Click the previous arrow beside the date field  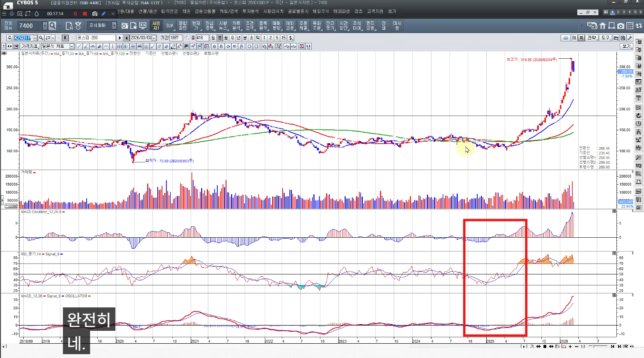[126, 38]
